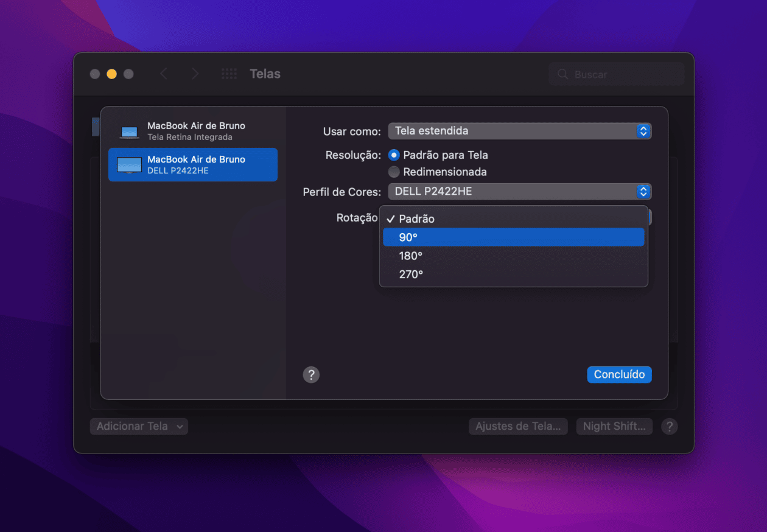Open the grid view icon next to Telas
The height and width of the screenshot is (532, 767).
click(x=229, y=73)
